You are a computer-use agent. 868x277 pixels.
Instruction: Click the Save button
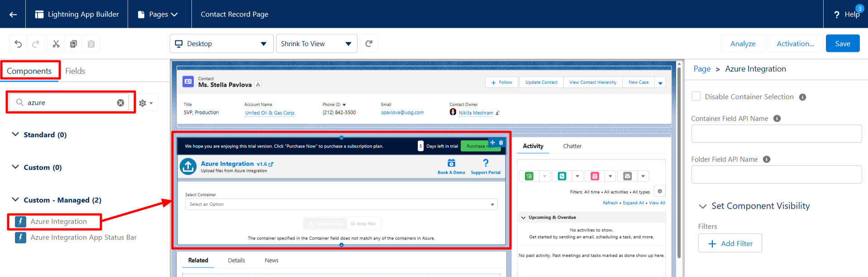(843, 44)
